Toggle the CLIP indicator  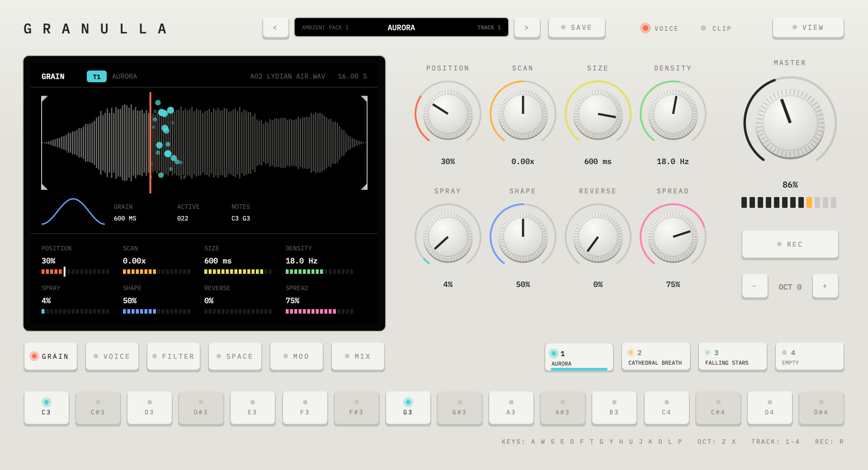pos(716,28)
